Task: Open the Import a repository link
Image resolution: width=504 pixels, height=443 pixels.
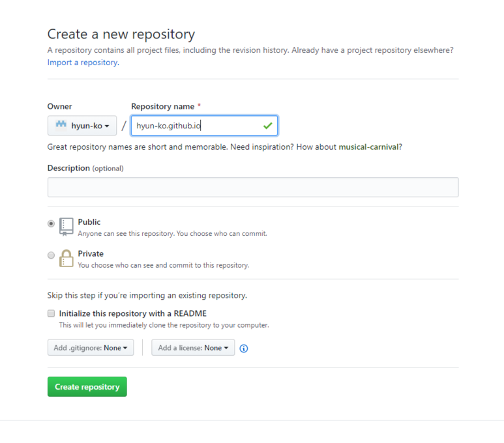Action: [82, 63]
